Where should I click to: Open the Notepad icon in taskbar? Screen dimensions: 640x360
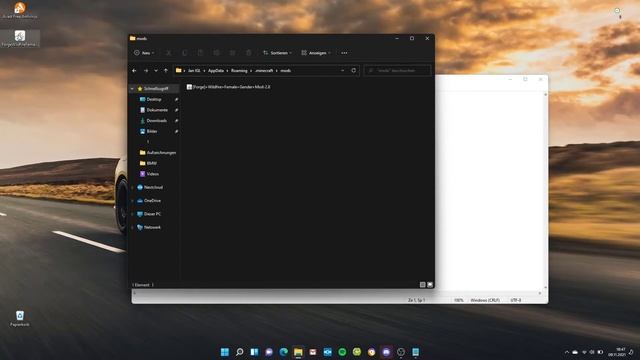click(416, 352)
